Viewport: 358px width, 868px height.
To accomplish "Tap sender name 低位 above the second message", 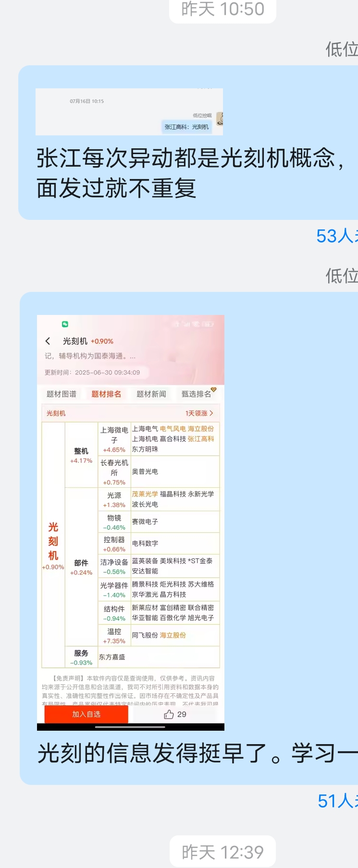I will (342, 276).
